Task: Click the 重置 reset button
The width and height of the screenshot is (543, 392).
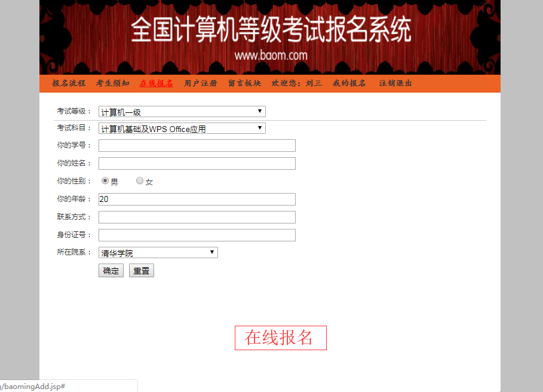Action: tap(142, 271)
